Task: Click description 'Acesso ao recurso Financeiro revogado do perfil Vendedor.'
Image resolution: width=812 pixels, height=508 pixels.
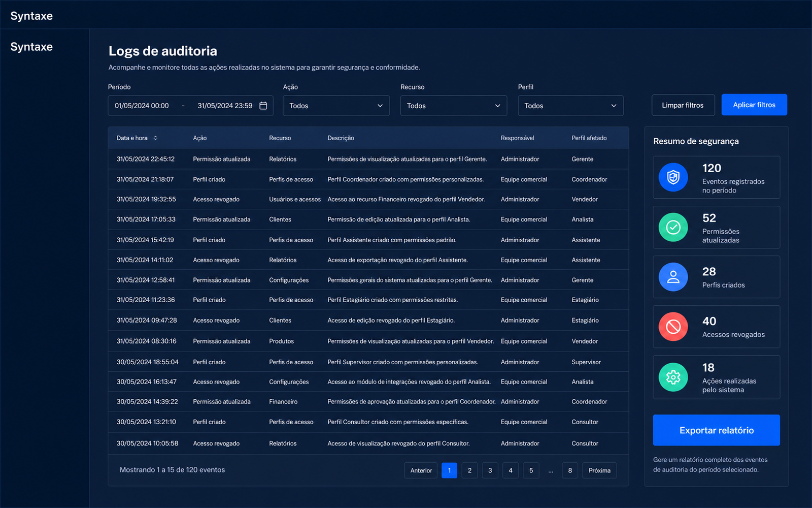Action: [406, 199]
